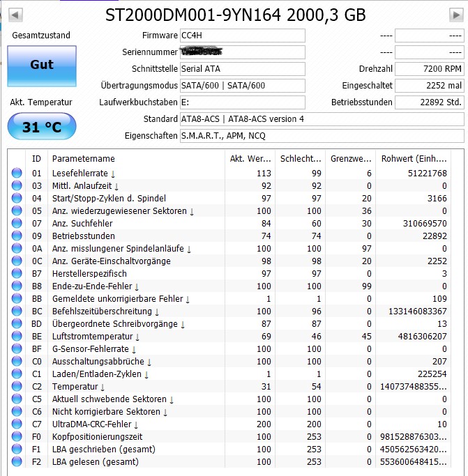Select the LBA gelesen (gesamt) parameter name
The width and height of the screenshot is (468, 476).
[96, 462]
